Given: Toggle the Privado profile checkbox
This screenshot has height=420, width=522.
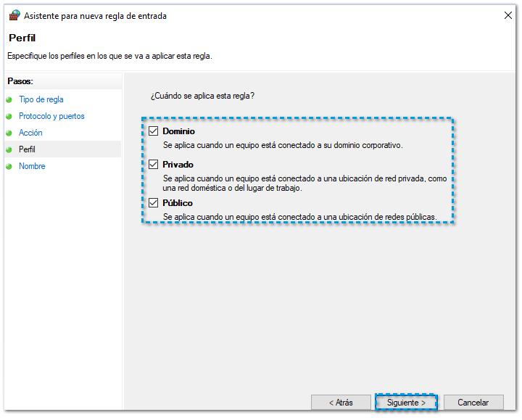Looking at the screenshot, I should (x=154, y=165).
